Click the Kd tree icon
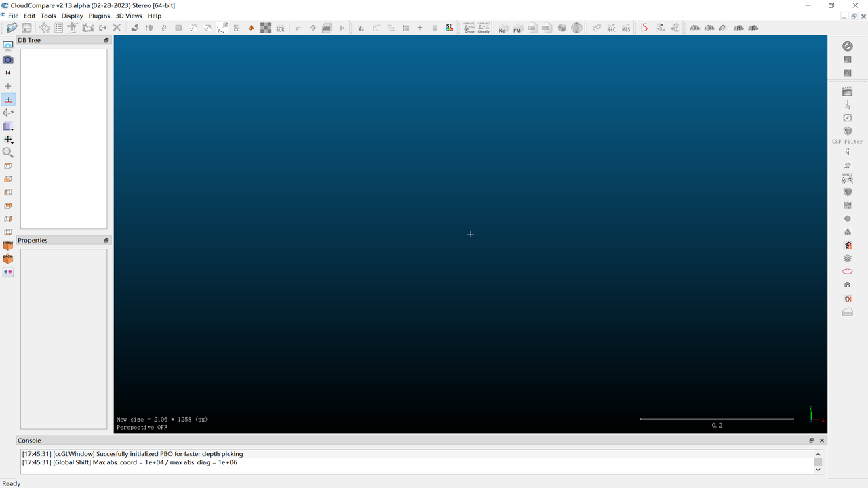This screenshot has width=868, height=488. click(x=502, y=28)
